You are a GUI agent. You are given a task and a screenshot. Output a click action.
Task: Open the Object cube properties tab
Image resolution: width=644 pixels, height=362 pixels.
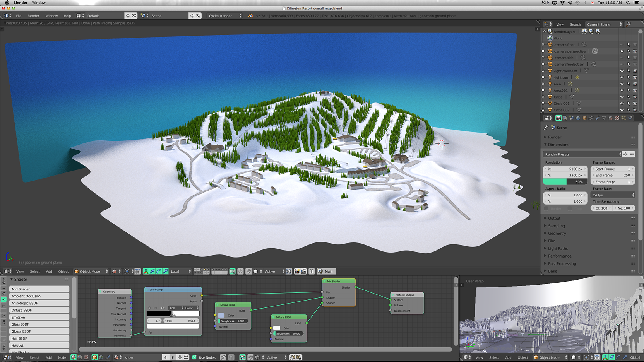(584, 118)
